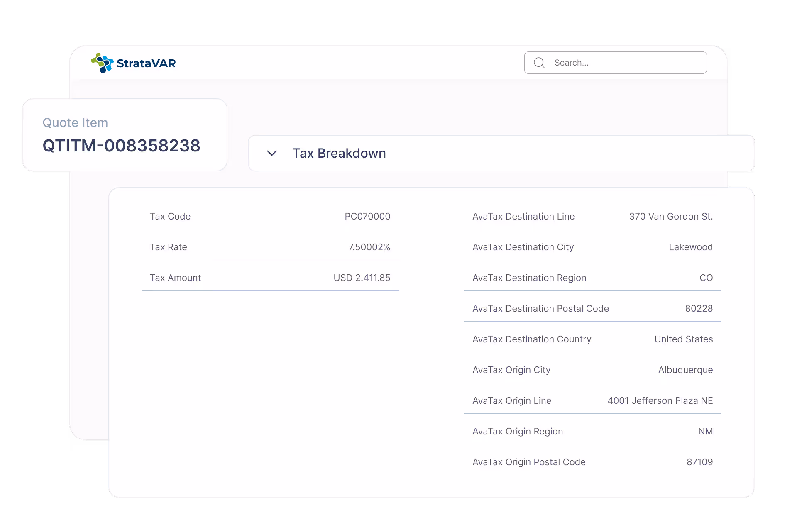The height and width of the screenshot is (532, 797).
Task: Select origin city Albuquerque
Action: pyautogui.click(x=685, y=370)
